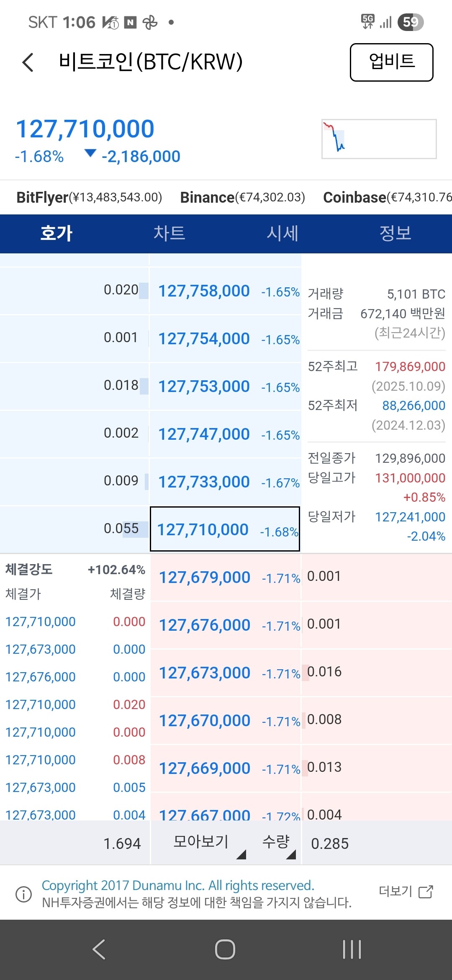Switch to the 차트 tab
Screen dimensions: 452x980
[169, 233]
